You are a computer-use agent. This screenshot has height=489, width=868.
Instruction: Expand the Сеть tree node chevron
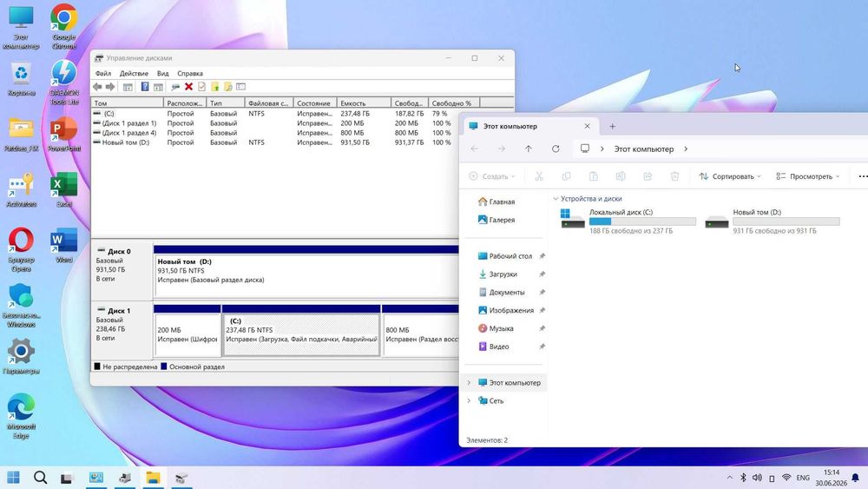point(469,401)
